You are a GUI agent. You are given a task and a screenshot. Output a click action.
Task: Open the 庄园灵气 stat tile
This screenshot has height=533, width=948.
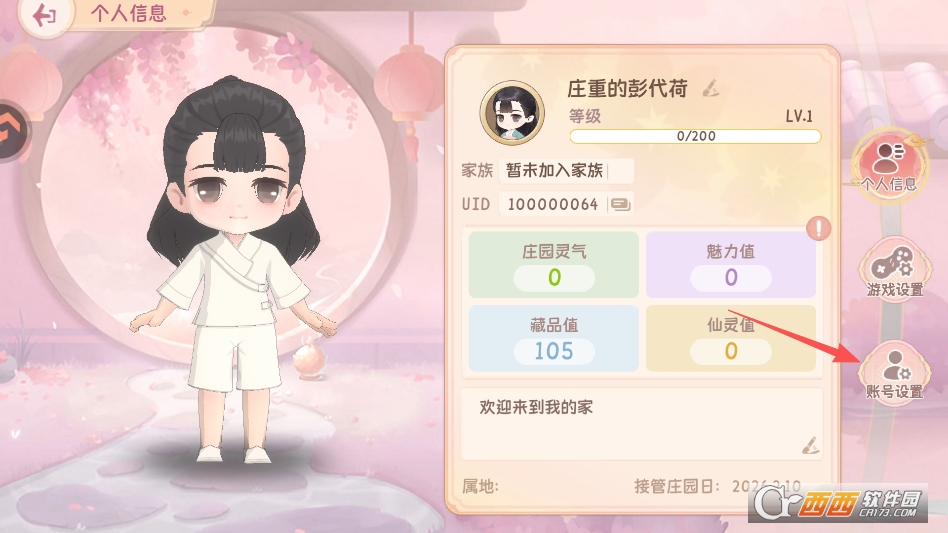tap(554, 264)
